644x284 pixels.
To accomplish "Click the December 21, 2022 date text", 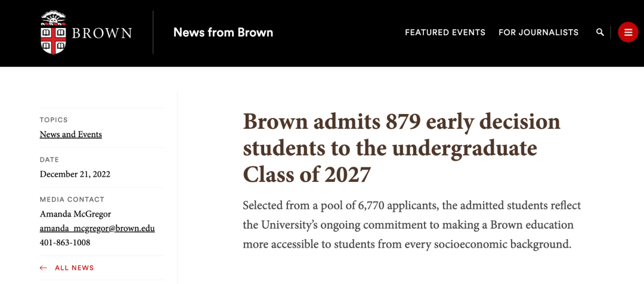I will 75,174.
